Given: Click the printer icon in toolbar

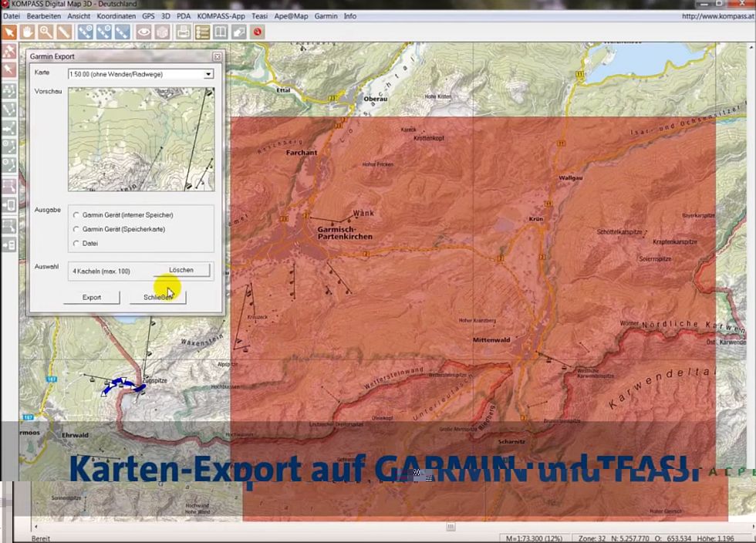Looking at the screenshot, I should point(184,32).
